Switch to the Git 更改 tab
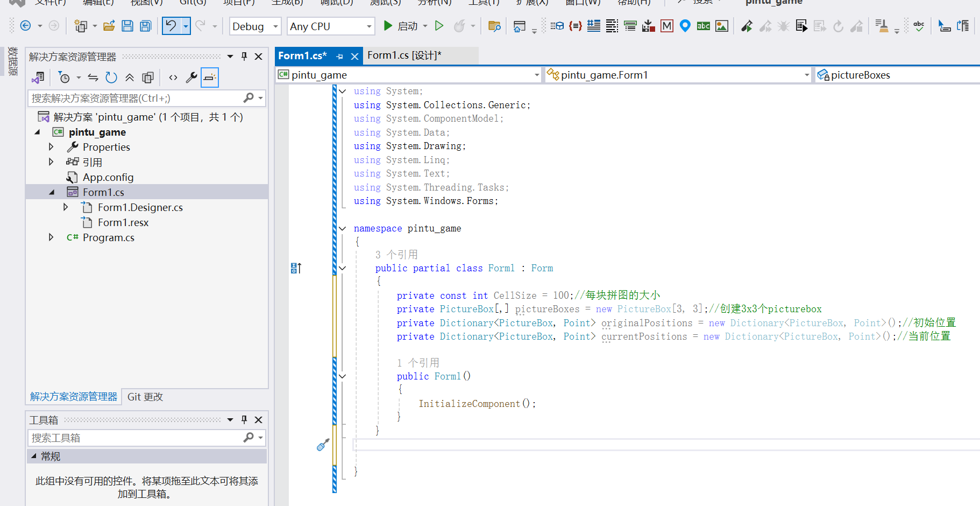Viewport: 980px width, 506px height. point(145,397)
